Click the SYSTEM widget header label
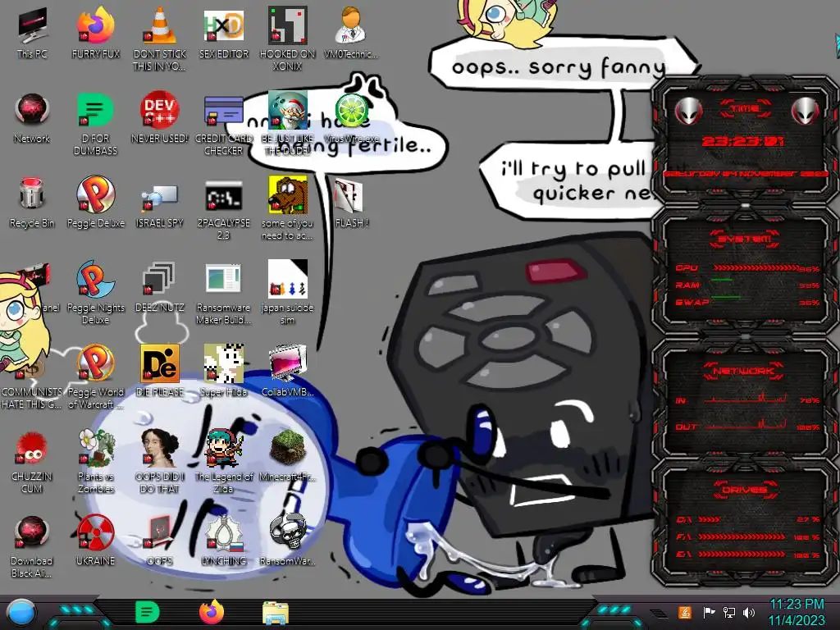This screenshot has width=840, height=630. pyautogui.click(x=745, y=239)
